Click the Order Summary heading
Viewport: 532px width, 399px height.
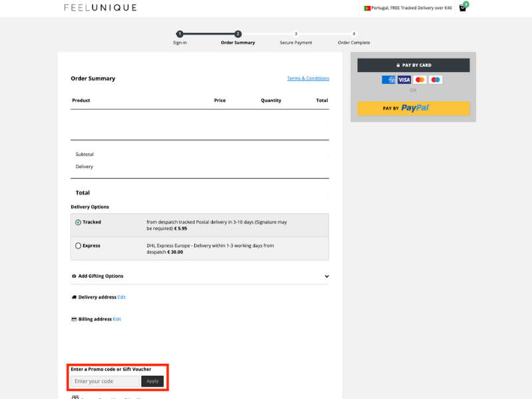[x=93, y=78]
